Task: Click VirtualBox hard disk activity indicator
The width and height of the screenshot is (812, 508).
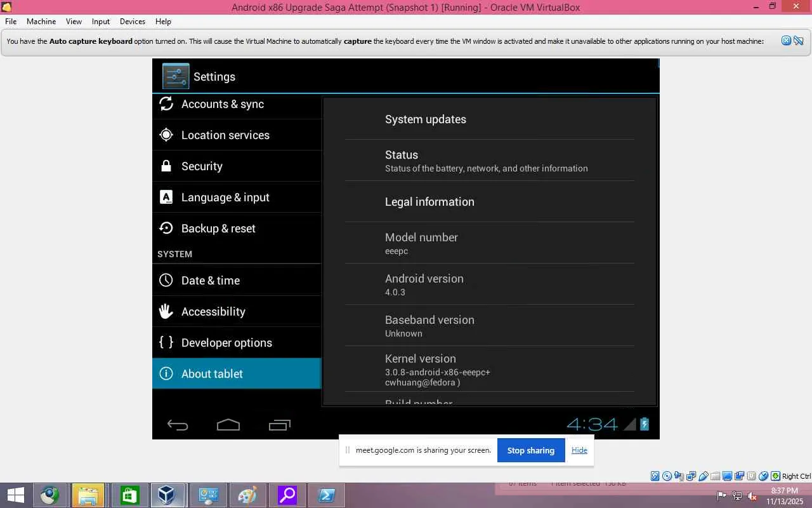Action: (655, 476)
